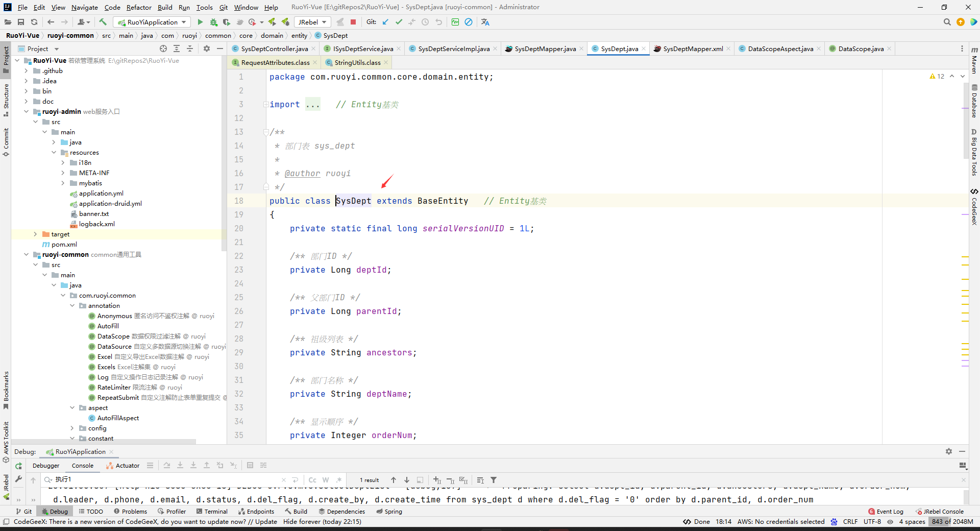This screenshot has height=531, width=980.
Task: Expand the target folder
Action: click(35, 234)
